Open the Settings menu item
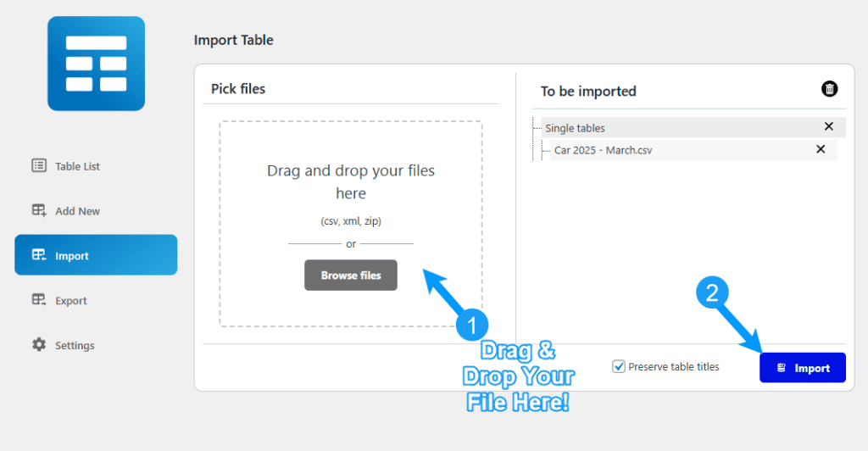This screenshot has height=451, width=868. coord(75,345)
